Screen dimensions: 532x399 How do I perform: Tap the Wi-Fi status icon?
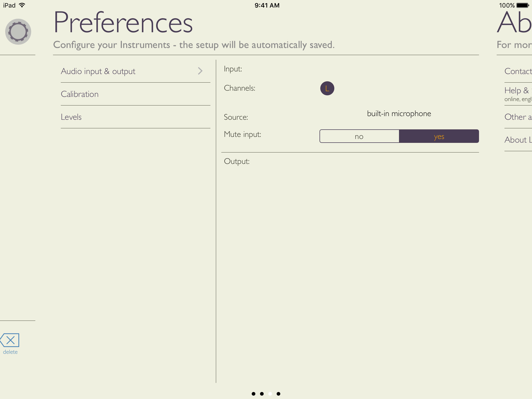22,5
